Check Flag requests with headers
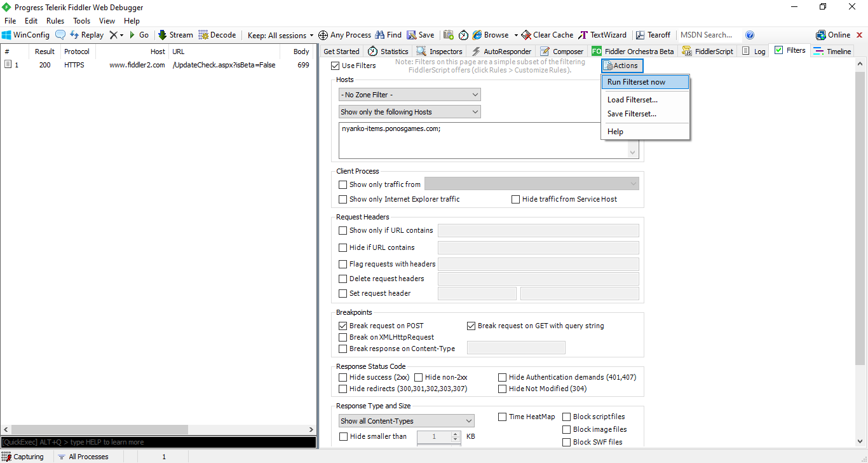868x463 pixels. pos(343,264)
